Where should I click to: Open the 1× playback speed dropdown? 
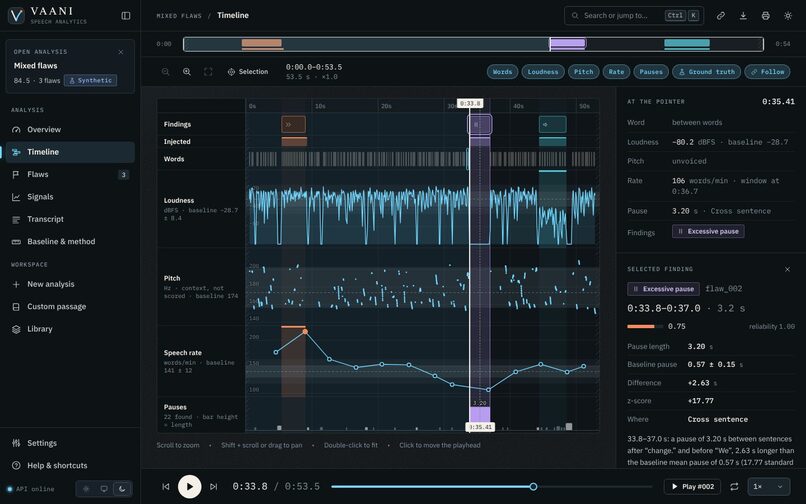[768, 487]
